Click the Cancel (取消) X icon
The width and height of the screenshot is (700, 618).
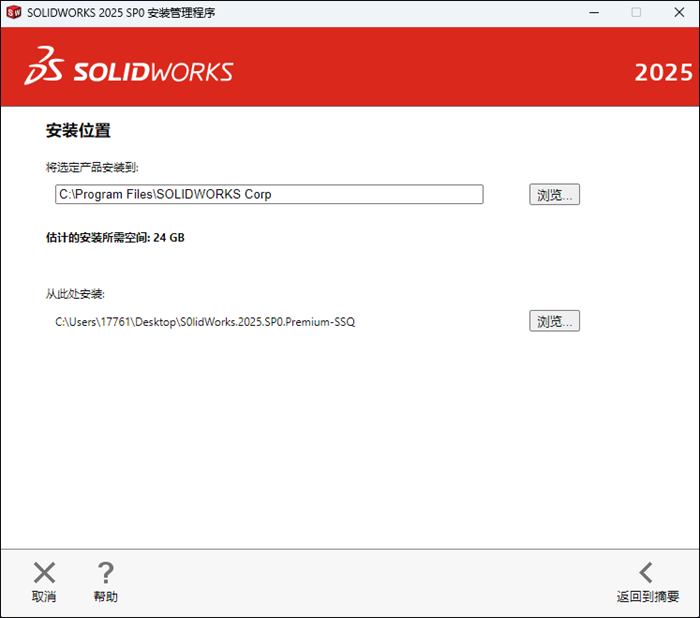coord(44,572)
